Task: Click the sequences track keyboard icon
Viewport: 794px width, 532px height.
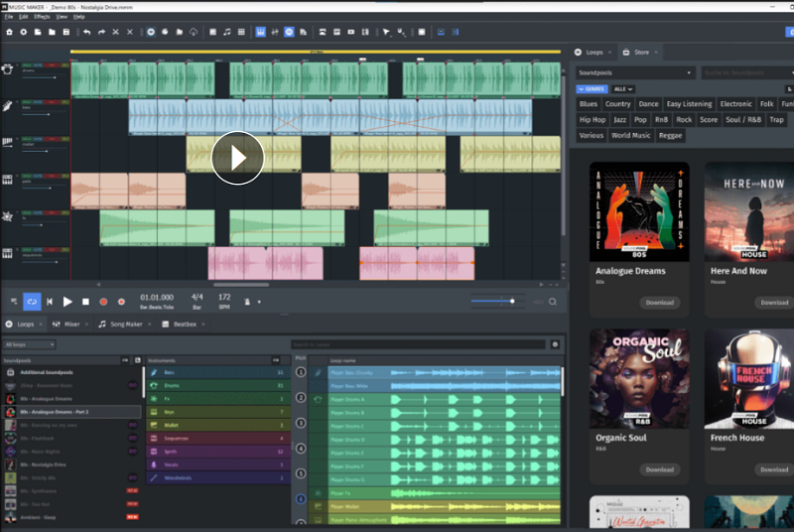Action: point(7,254)
